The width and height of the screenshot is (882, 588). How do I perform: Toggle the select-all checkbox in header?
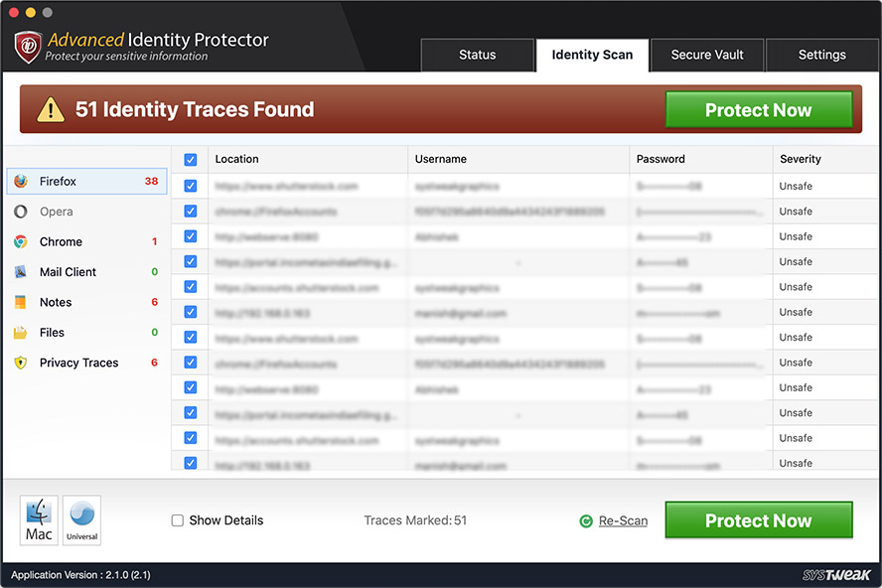[191, 160]
